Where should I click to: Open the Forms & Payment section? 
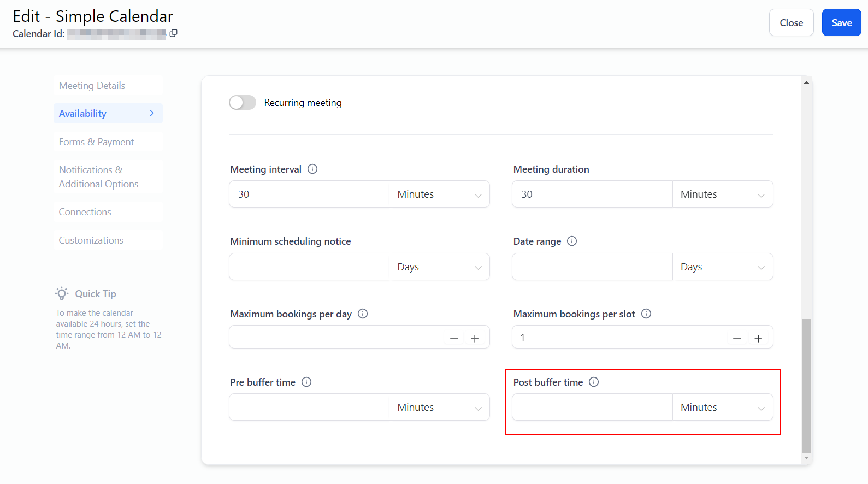[x=108, y=142]
